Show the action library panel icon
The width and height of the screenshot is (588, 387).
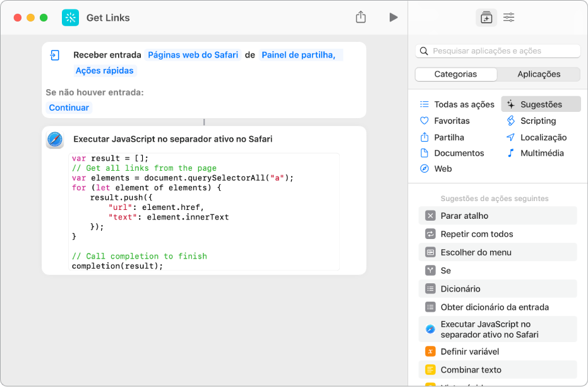click(x=486, y=17)
